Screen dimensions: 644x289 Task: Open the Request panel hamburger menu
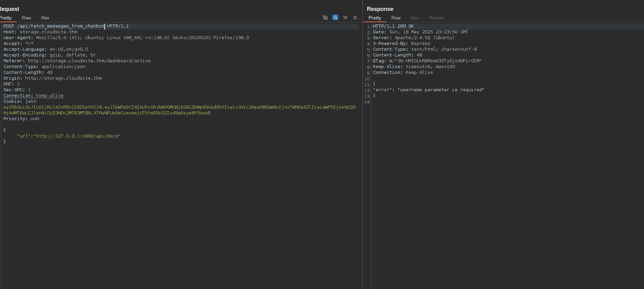click(355, 17)
